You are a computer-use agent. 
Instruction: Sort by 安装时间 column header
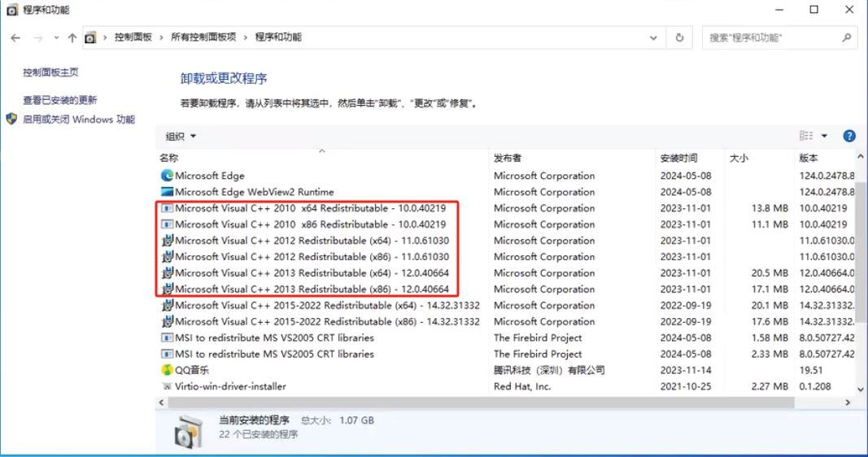click(678, 159)
